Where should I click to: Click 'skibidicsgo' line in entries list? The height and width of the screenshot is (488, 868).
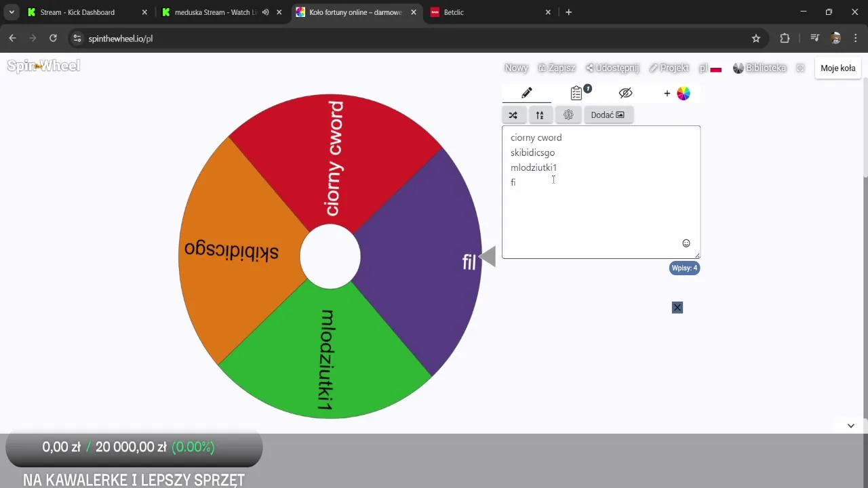tap(532, 152)
